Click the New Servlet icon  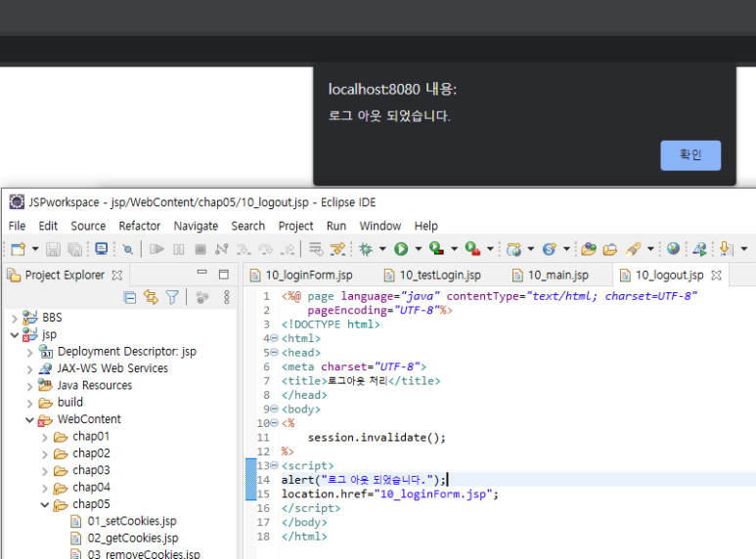(x=550, y=249)
